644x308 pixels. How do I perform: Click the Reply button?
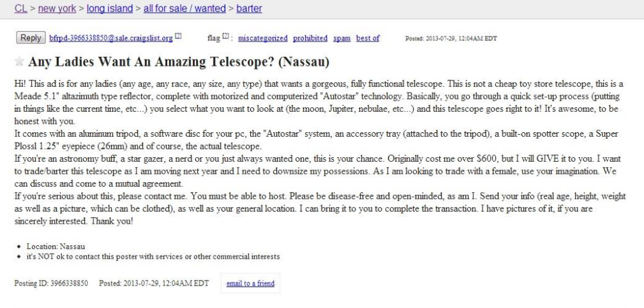coord(31,38)
